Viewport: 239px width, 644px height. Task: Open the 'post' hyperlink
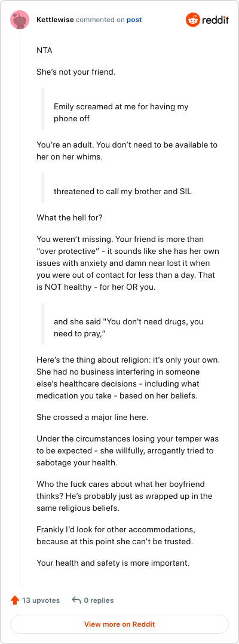point(134,20)
